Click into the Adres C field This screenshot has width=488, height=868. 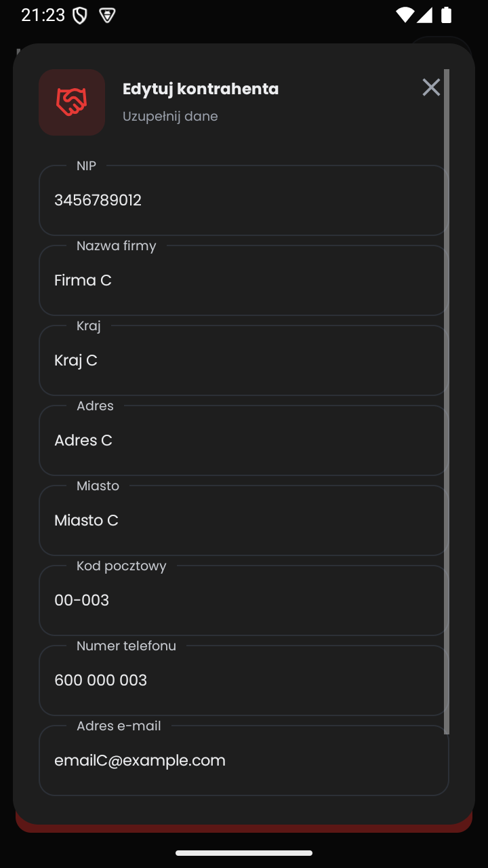tap(244, 440)
